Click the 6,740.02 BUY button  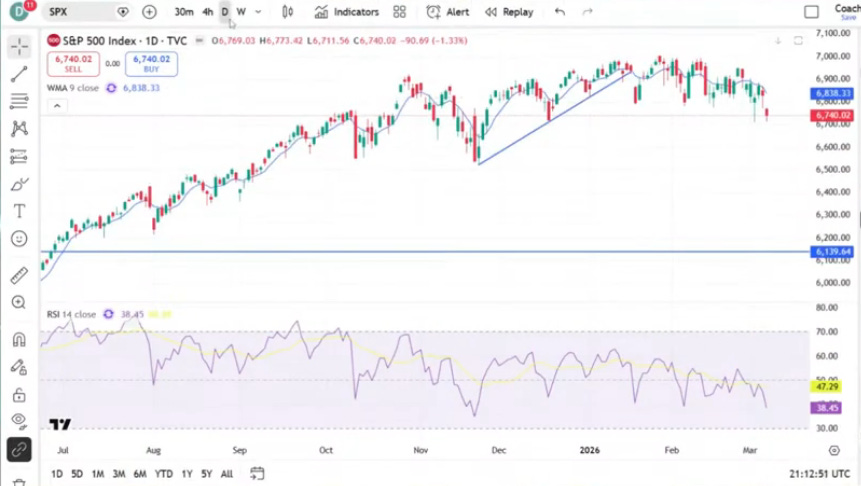(152, 64)
